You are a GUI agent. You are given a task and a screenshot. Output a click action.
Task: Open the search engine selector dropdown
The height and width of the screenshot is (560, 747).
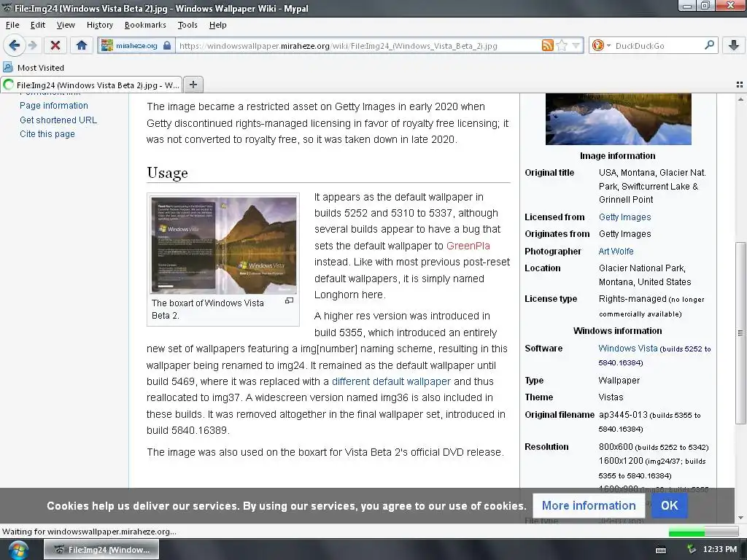(601, 46)
